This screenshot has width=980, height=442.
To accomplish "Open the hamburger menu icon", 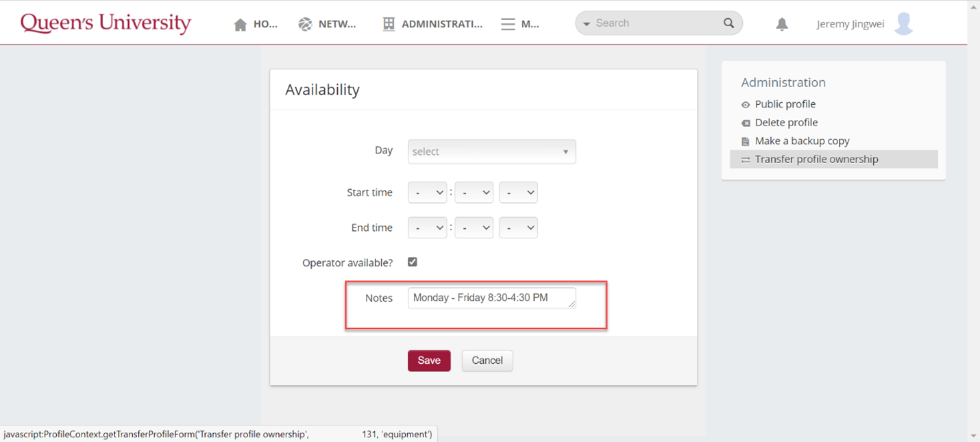I will coord(508,25).
